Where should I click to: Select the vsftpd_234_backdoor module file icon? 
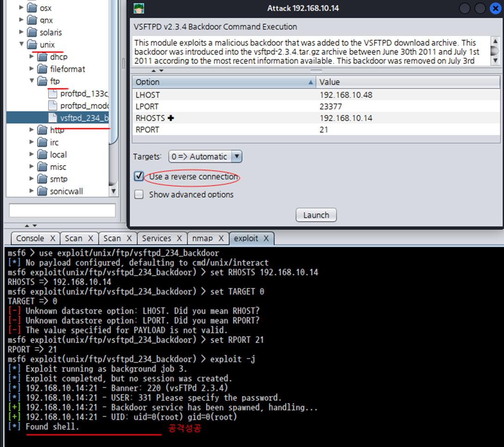[x=52, y=118]
